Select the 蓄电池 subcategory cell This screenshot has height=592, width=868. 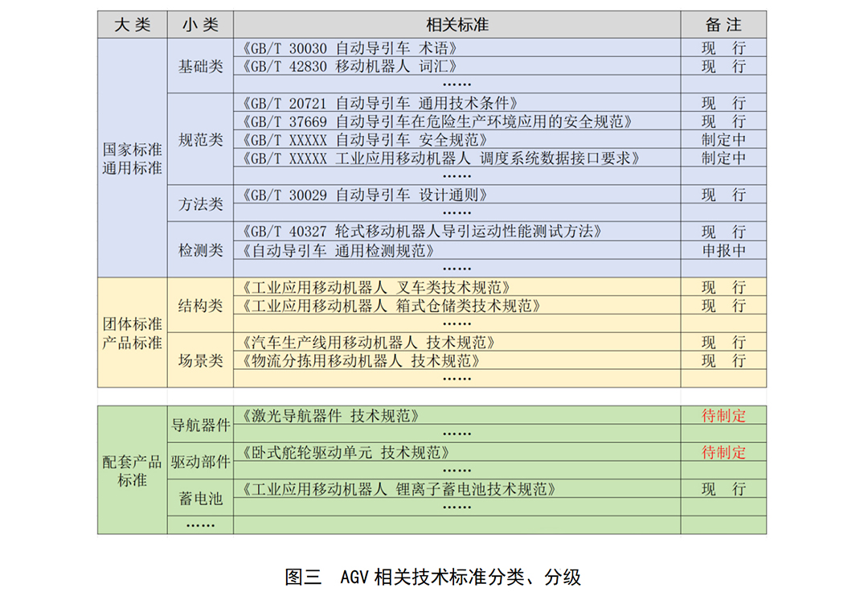[x=200, y=498]
